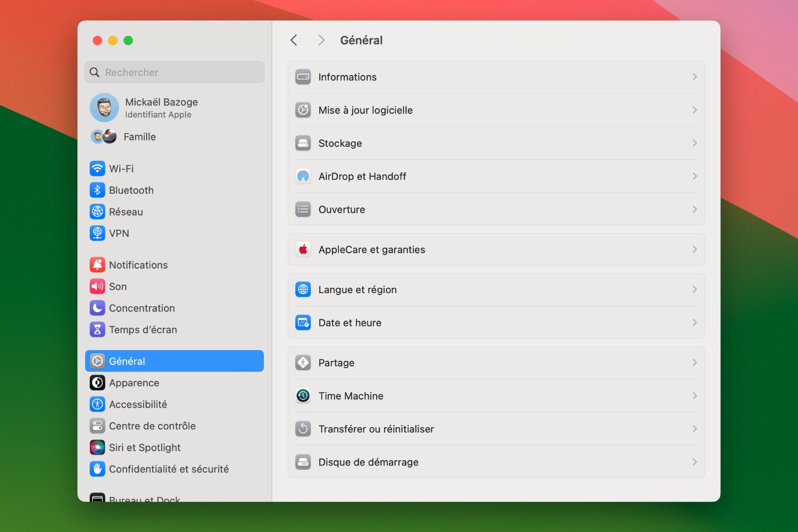Click the Time Machine clock icon

(303, 396)
